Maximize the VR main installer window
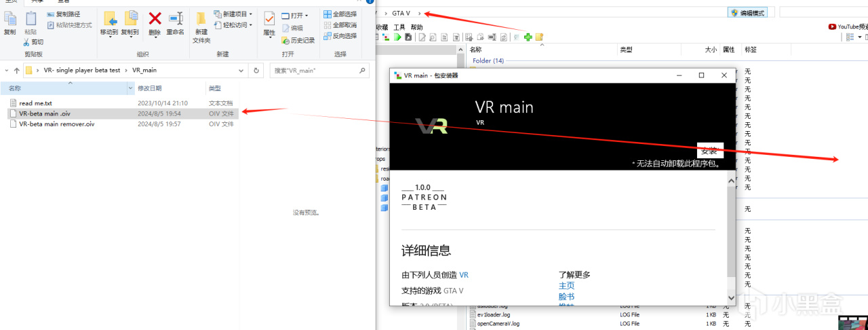 click(x=701, y=75)
